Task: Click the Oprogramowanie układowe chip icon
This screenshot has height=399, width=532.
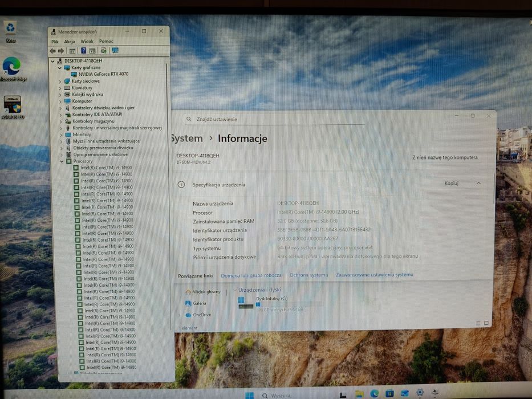Action: point(68,154)
